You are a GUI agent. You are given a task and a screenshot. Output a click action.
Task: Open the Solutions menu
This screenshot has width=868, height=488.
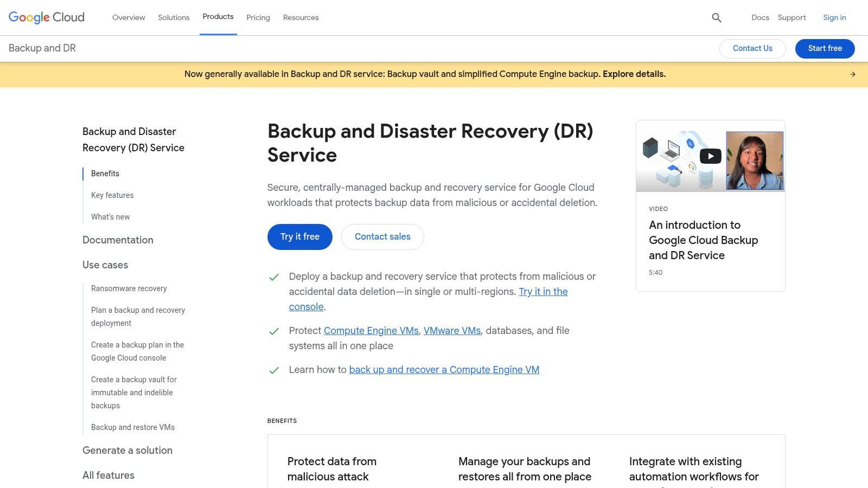174,17
